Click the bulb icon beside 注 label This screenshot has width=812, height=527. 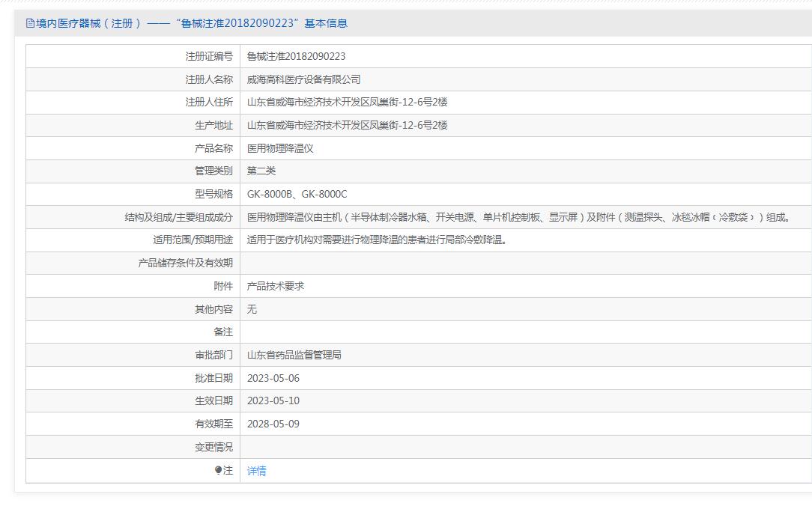pos(218,470)
